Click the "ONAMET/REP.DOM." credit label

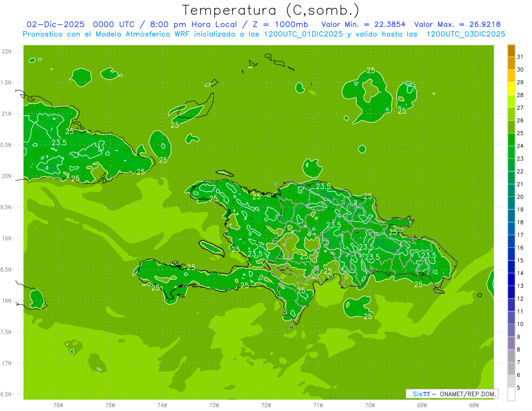(468, 394)
